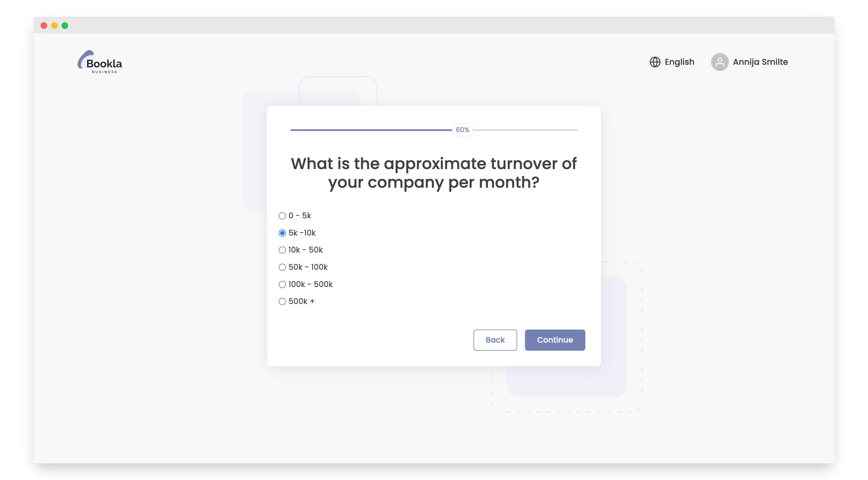Select the 5k -10k radio button
868x480 pixels.
coord(282,233)
